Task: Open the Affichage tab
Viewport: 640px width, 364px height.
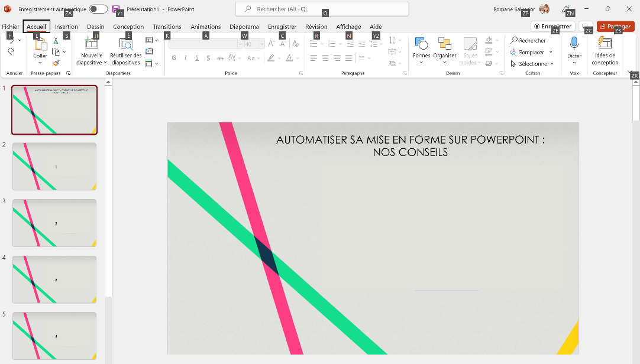Action: [x=348, y=27]
